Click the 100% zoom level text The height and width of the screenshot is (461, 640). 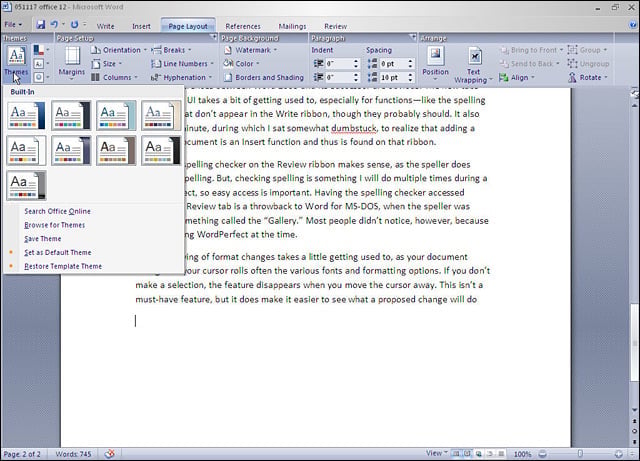[522, 454]
